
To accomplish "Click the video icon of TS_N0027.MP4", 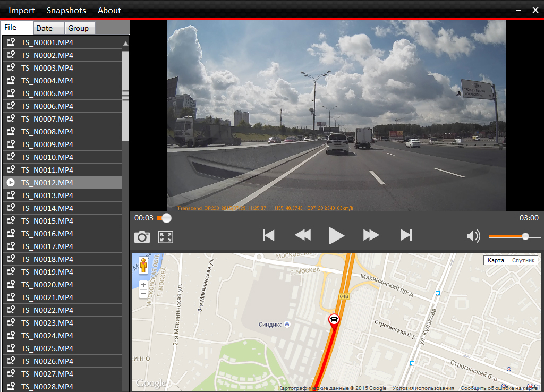I will 11,373.
